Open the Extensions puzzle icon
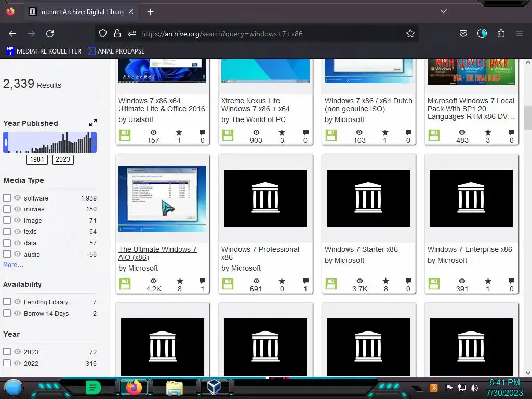 point(501,33)
